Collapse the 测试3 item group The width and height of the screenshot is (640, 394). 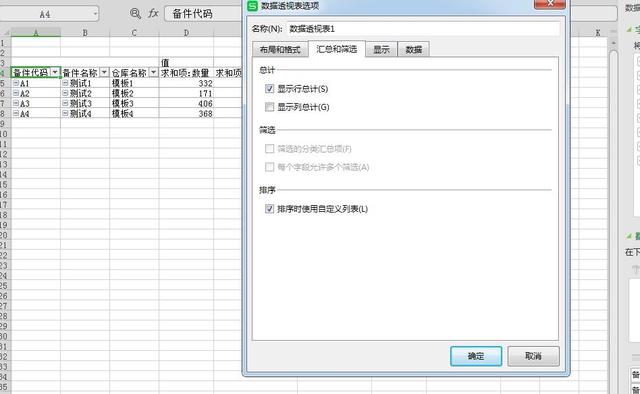tap(65, 103)
